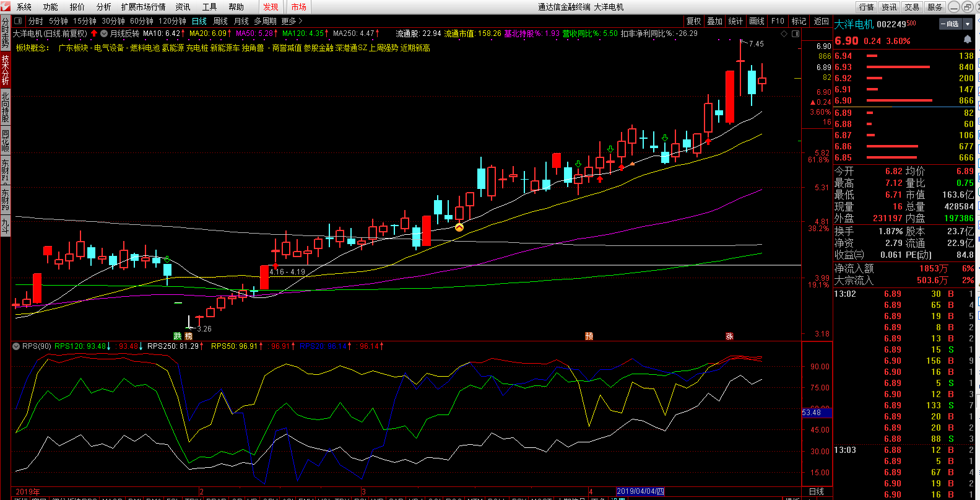Expand the 更多 periods list
Image resolution: width=980 pixels, height=500 pixels.
[x=292, y=21]
